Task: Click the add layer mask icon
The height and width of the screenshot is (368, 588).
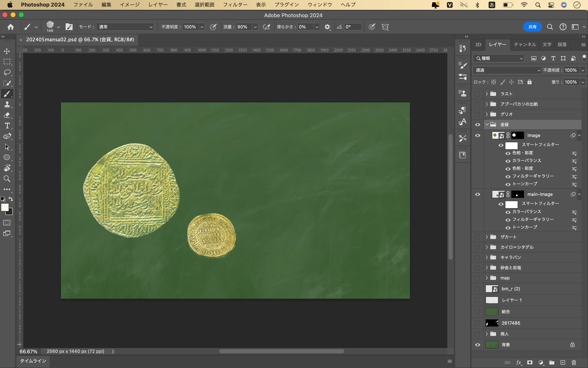Action: pos(530,362)
